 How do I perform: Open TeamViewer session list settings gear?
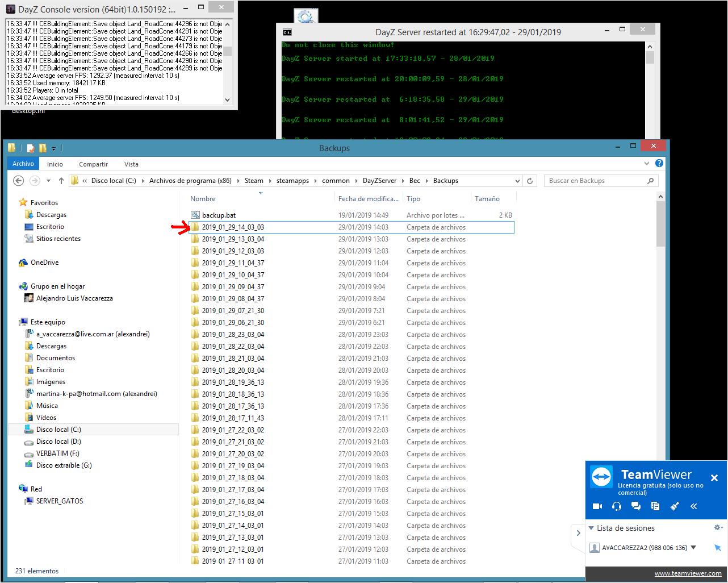718,528
